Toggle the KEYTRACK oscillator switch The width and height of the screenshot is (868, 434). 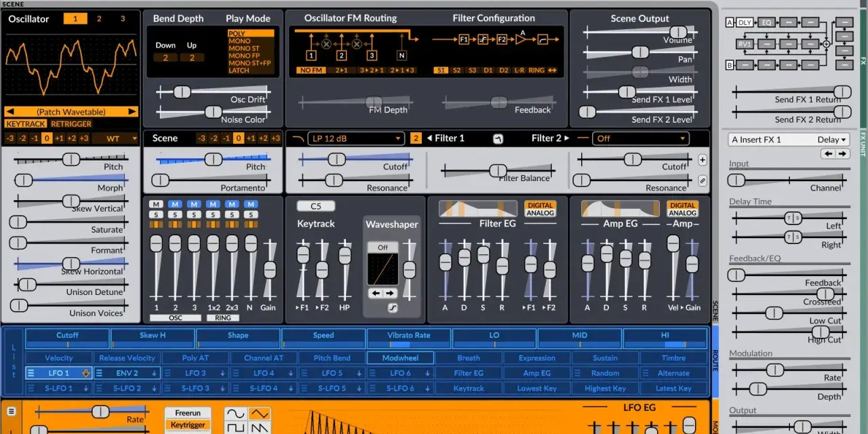(x=26, y=124)
